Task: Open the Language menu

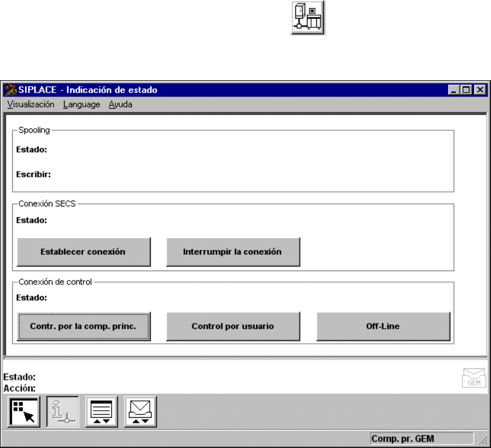Action: 82,105
